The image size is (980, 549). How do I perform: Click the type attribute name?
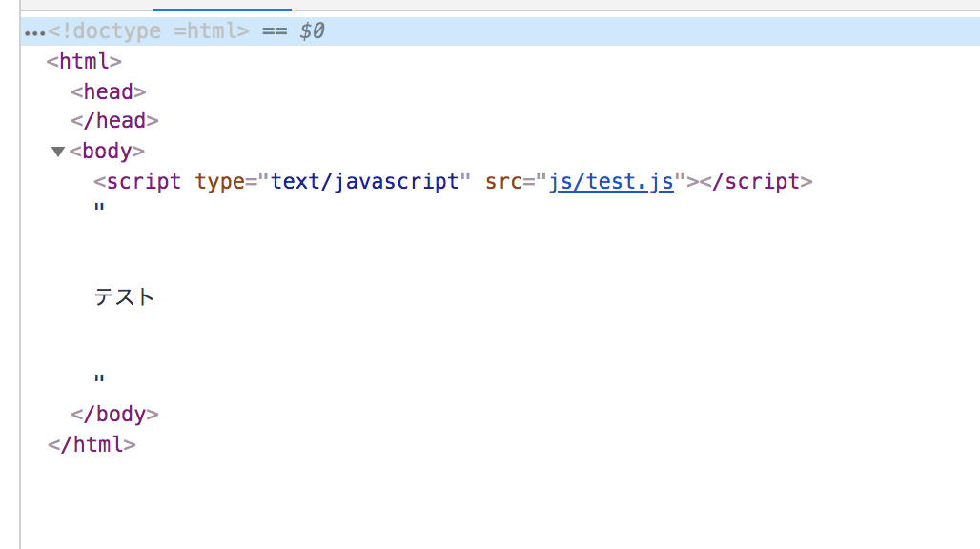coord(219,182)
